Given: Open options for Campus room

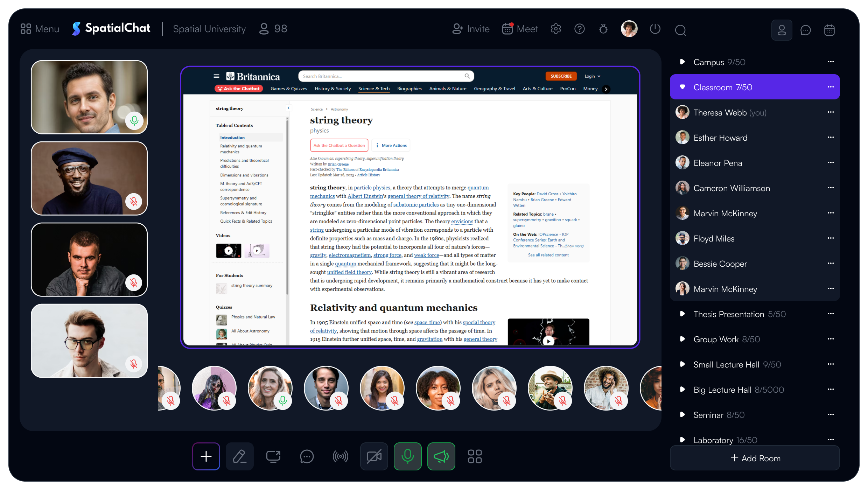Looking at the screenshot, I should [x=831, y=62].
